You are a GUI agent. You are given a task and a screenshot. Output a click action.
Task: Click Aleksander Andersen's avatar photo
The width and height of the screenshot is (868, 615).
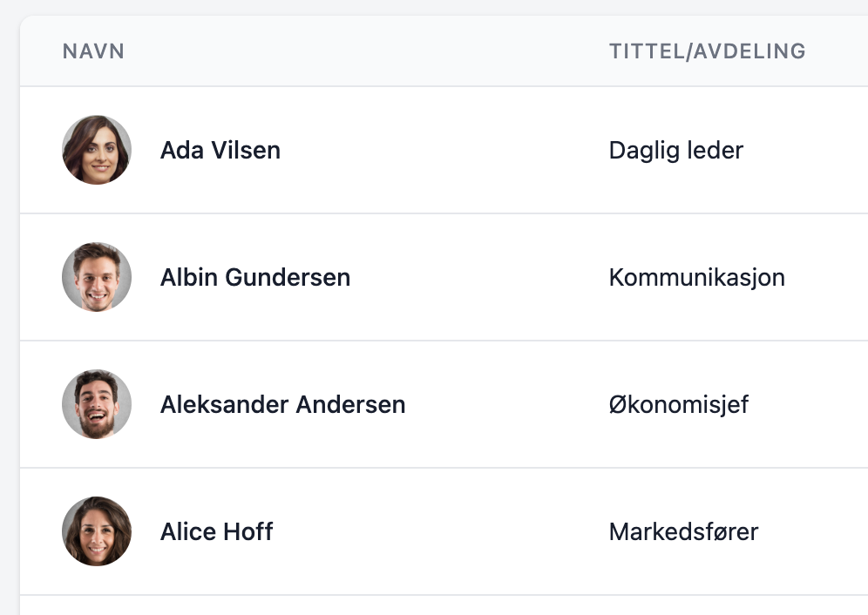tap(96, 404)
